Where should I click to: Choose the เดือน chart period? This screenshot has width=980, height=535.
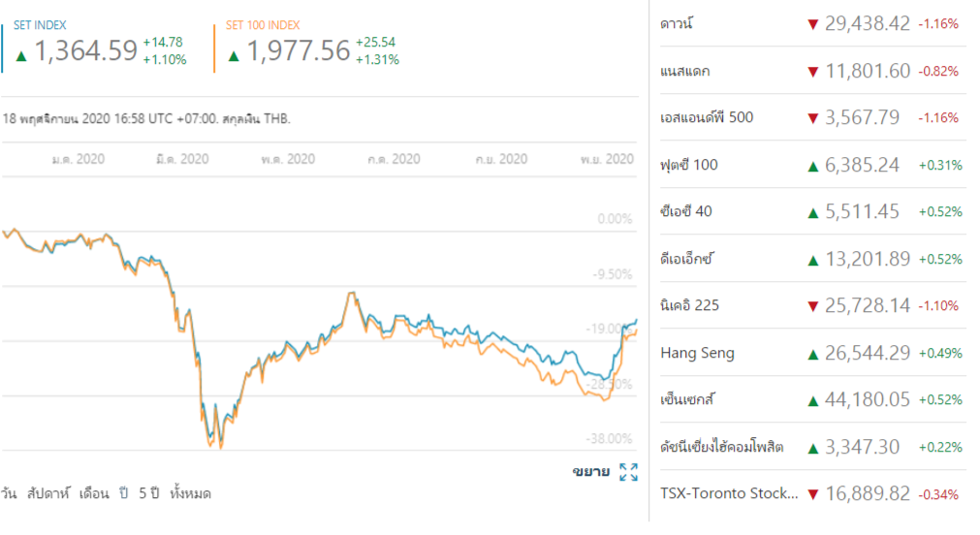coord(94,493)
